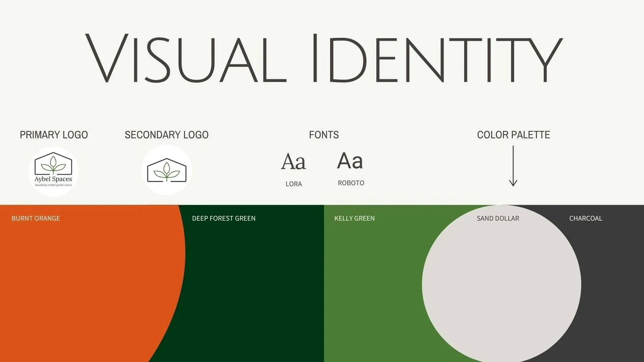Click the LORA font label
The width and height of the screenshot is (644, 362).
click(x=294, y=184)
